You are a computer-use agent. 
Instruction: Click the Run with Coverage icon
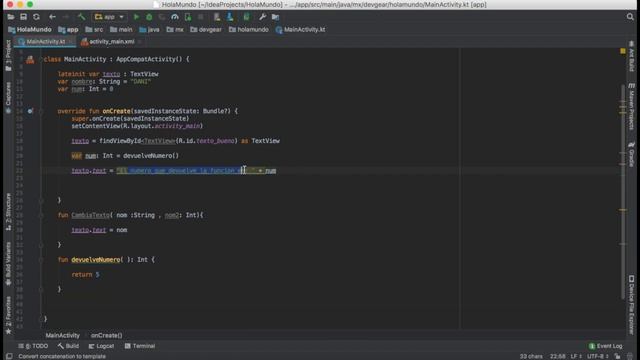point(162,17)
